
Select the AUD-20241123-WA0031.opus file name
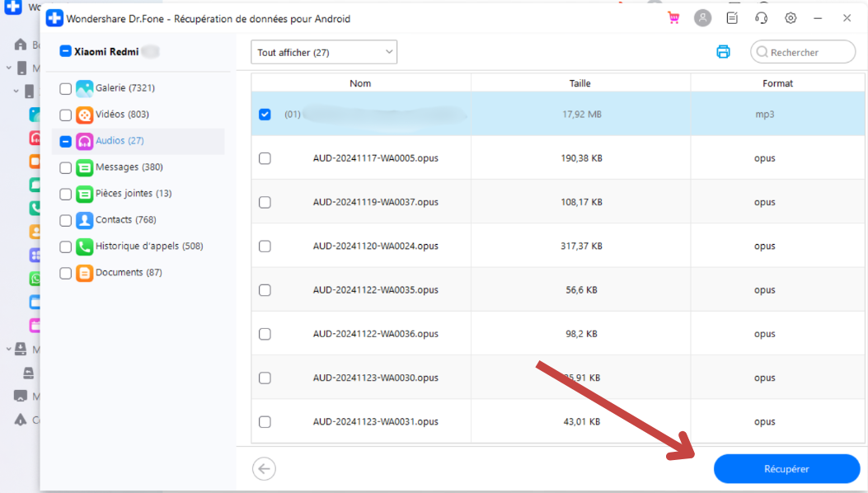pos(376,421)
